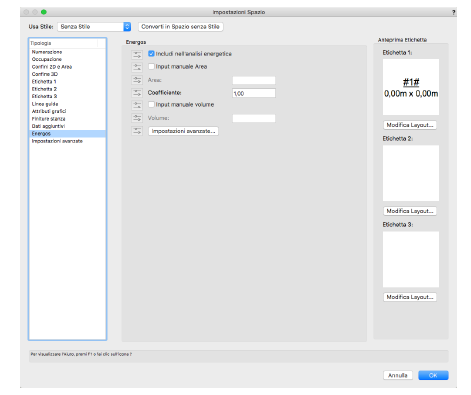The width and height of the screenshot is (471, 395).
Task: Select Impostazioni avanzate in the list
Action: pos(67,141)
